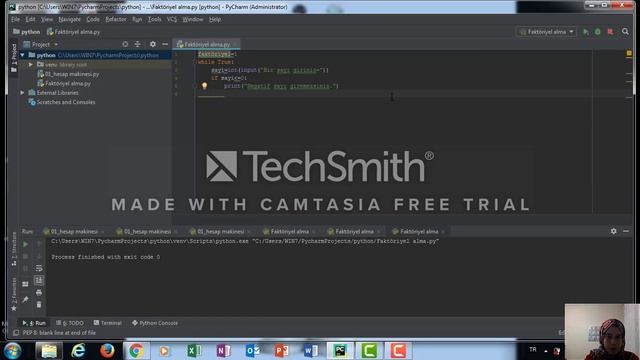Open the Tools menu

click(155, 19)
